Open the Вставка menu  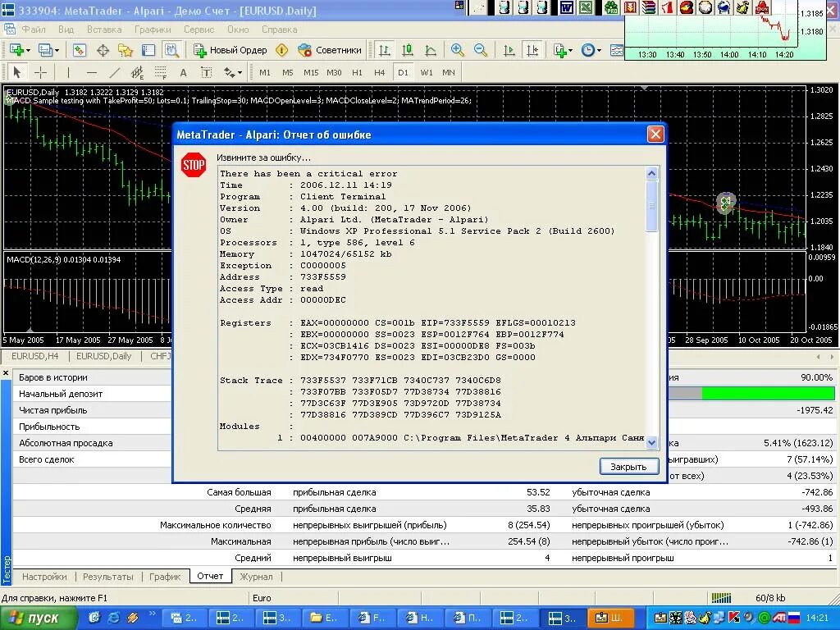click(104, 30)
